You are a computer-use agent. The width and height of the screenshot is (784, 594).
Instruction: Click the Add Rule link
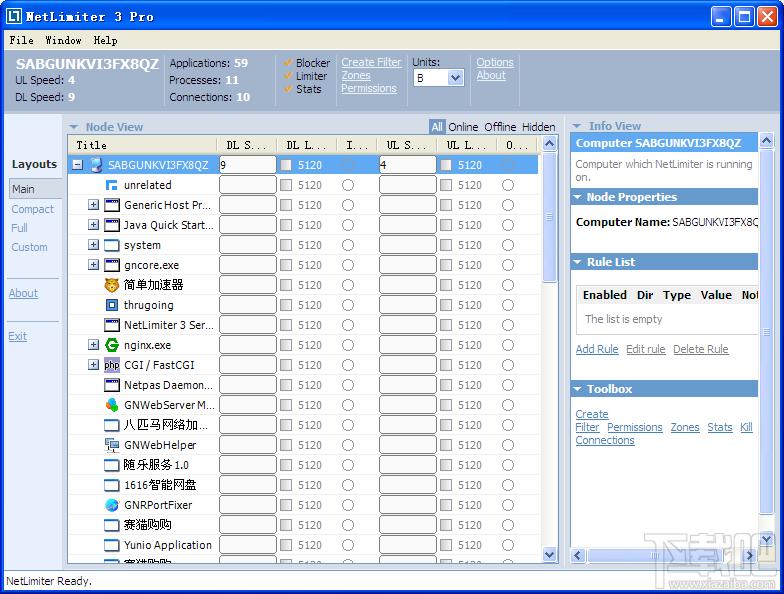click(597, 349)
